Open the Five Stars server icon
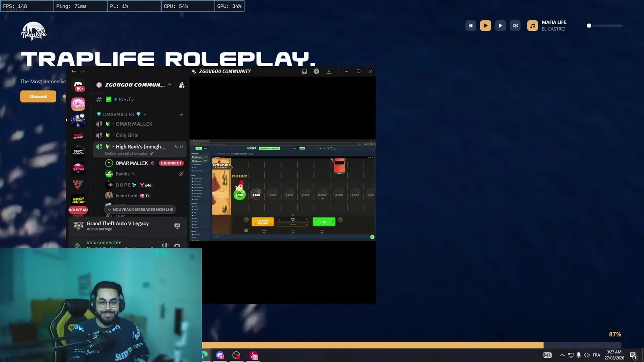This screenshot has height=362, width=644. coord(78,168)
